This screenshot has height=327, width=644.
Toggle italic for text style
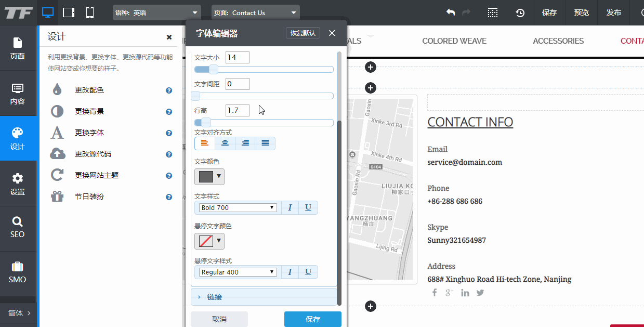pos(290,207)
